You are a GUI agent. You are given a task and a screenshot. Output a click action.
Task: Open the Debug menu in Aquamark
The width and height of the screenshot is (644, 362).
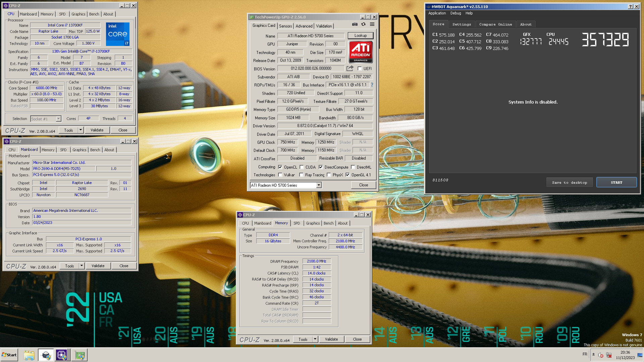coord(455,13)
